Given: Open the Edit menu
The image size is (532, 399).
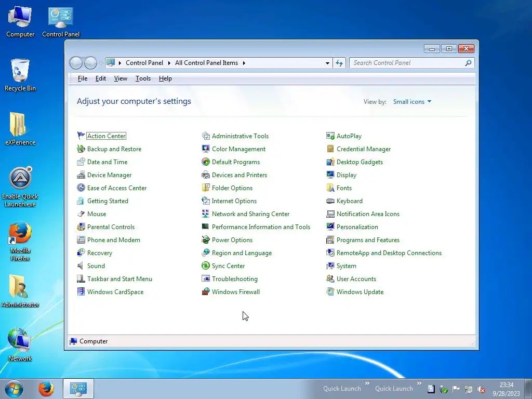Looking at the screenshot, I should pos(100,78).
